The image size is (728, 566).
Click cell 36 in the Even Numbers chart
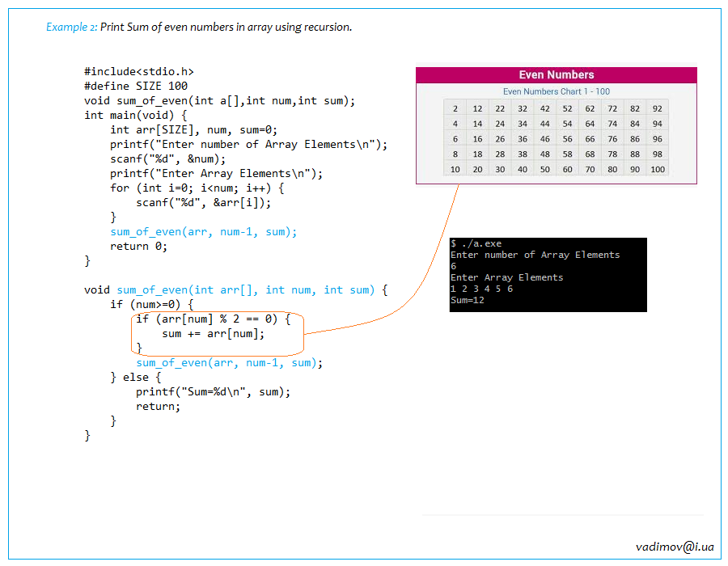[523, 139]
